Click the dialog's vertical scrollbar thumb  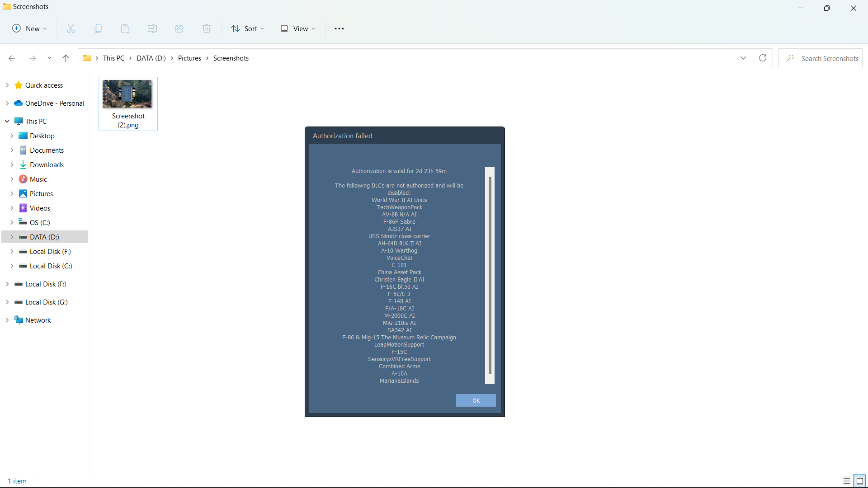click(x=490, y=276)
